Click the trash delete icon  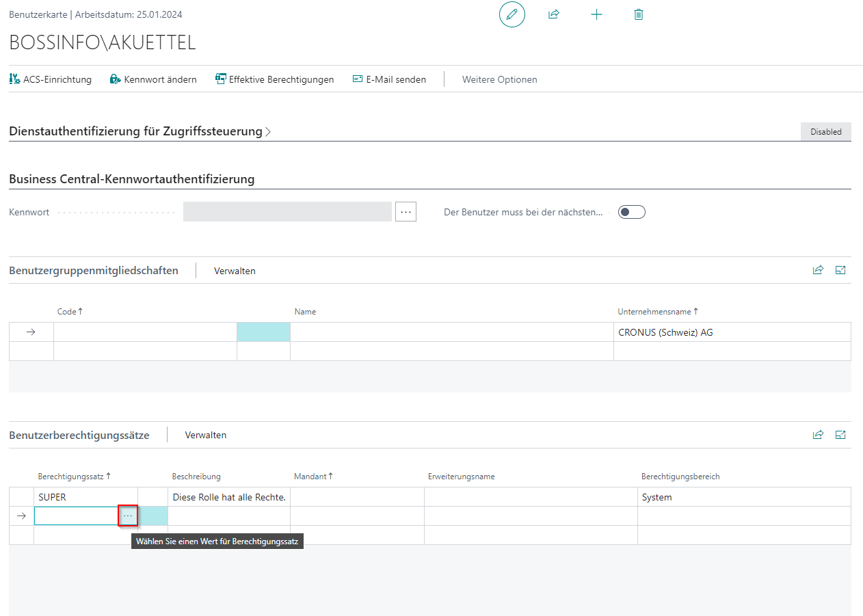(x=639, y=14)
